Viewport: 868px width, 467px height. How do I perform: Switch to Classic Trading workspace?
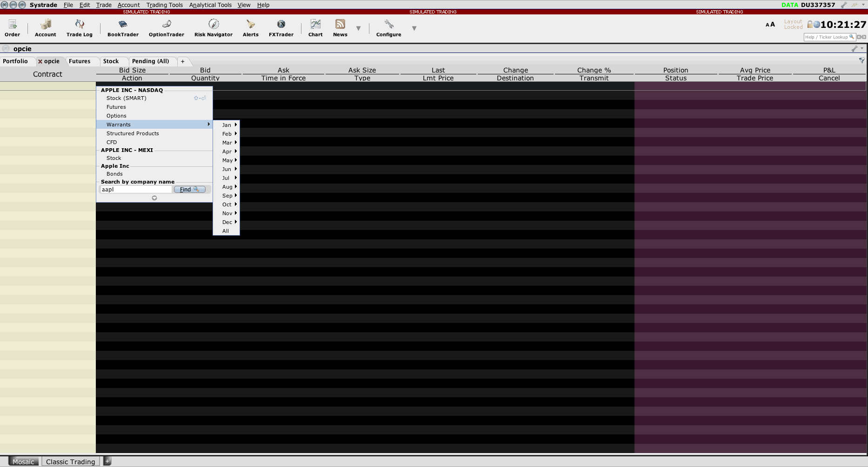pyautogui.click(x=70, y=461)
